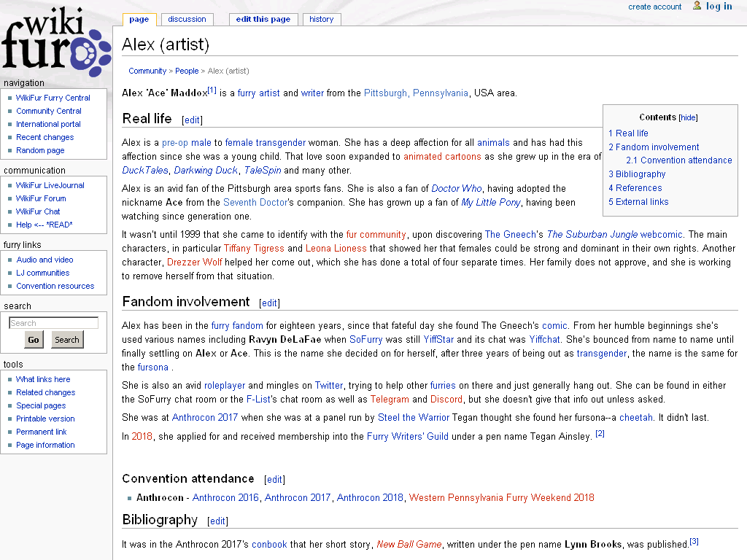Screen dimensions: 747x560
Task: Edit the Real life section
Action: [192, 120]
